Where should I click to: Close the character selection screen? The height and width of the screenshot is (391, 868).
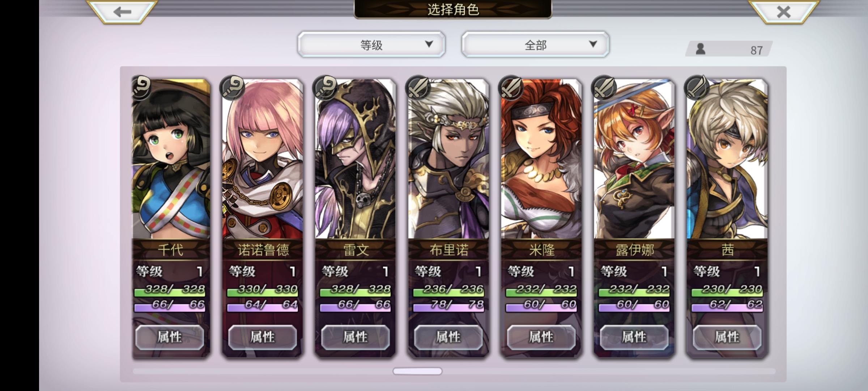[783, 12]
